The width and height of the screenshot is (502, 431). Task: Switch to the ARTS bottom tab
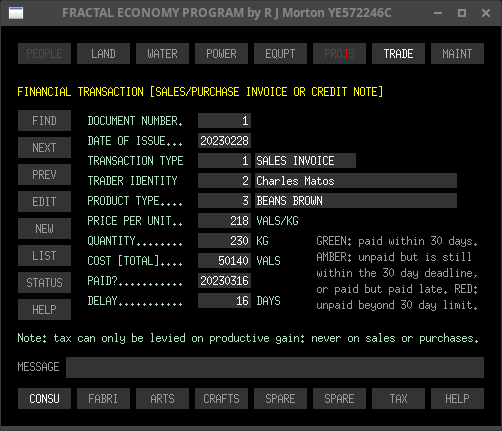[162, 398]
